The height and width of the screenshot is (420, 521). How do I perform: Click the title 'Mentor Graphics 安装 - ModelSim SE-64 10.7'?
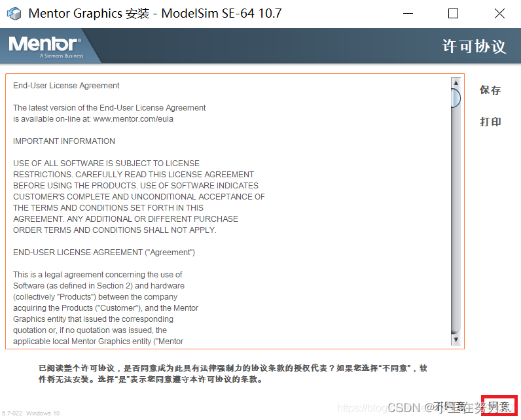tap(155, 14)
